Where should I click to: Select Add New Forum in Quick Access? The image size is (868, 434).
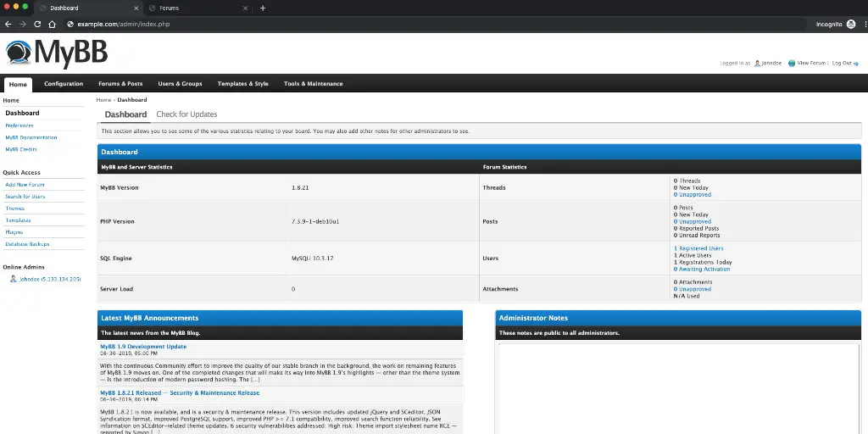[x=25, y=185]
